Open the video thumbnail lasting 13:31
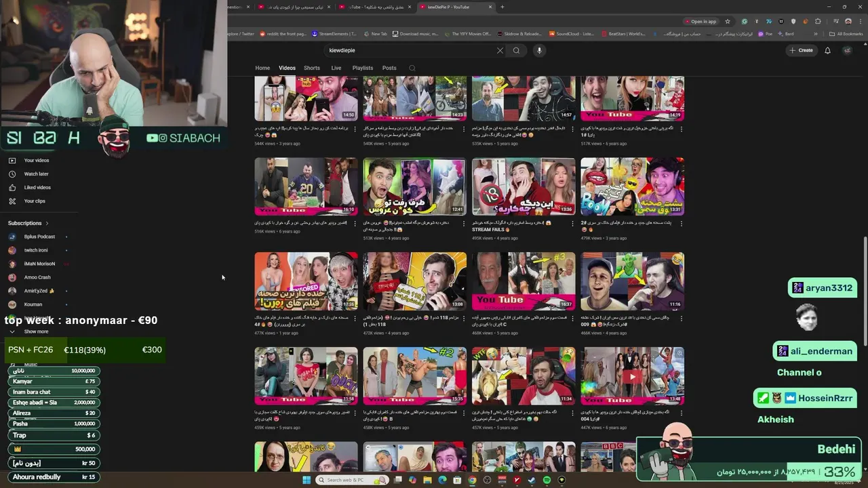The height and width of the screenshot is (488, 868). (x=632, y=187)
